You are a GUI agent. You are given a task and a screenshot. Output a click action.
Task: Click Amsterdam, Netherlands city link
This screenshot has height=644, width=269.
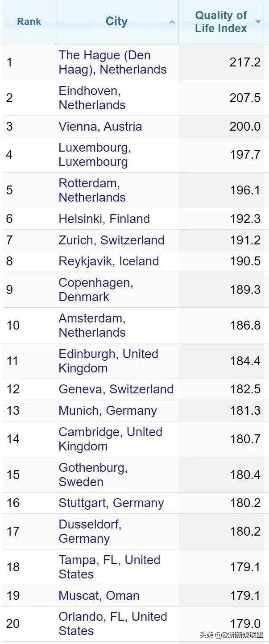(x=92, y=326)
